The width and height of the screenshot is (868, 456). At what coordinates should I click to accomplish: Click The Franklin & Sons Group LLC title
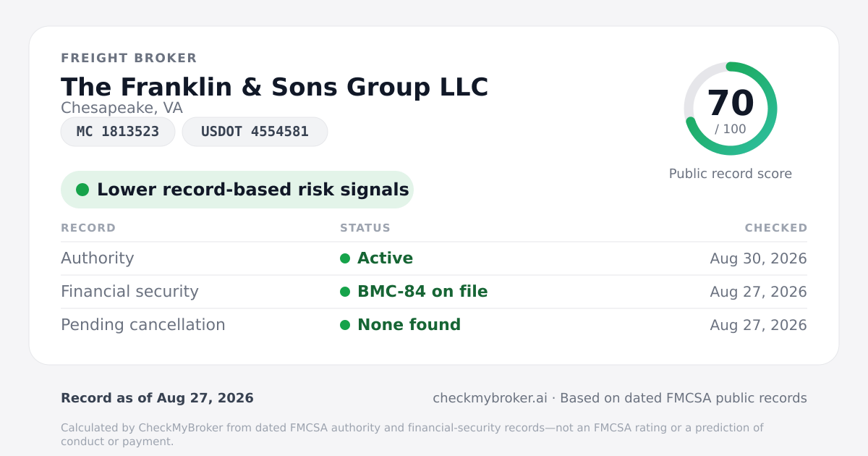pos(275,87)
